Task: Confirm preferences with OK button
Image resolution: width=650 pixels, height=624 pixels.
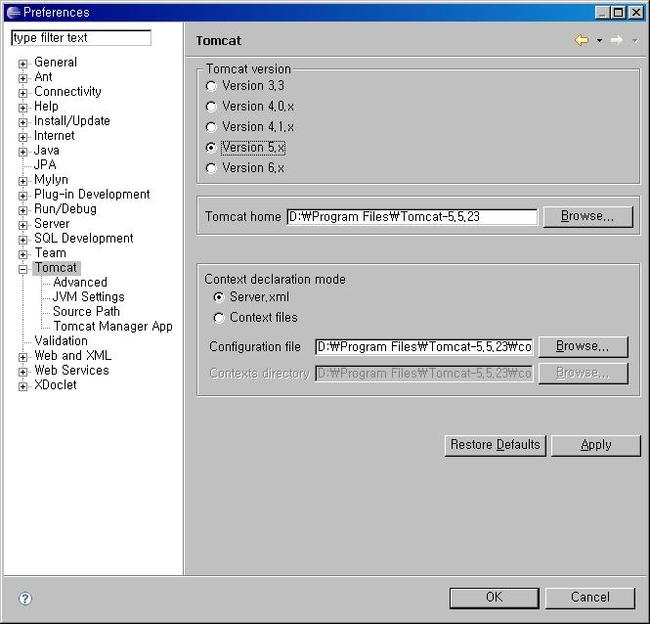Action: 494,598
